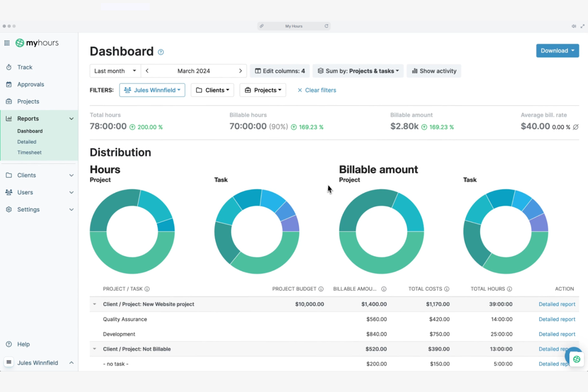
Task: Open the Download dropdown button
Action: (557, 50)
